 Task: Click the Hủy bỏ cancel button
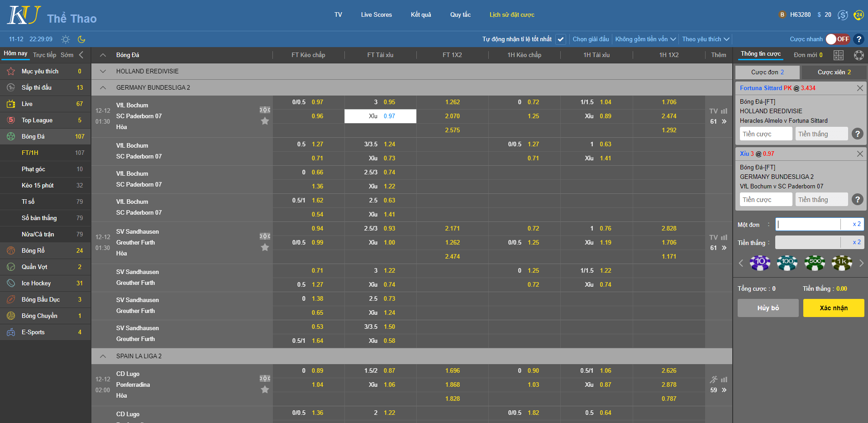pyautogui.click(x=768, y=308)
